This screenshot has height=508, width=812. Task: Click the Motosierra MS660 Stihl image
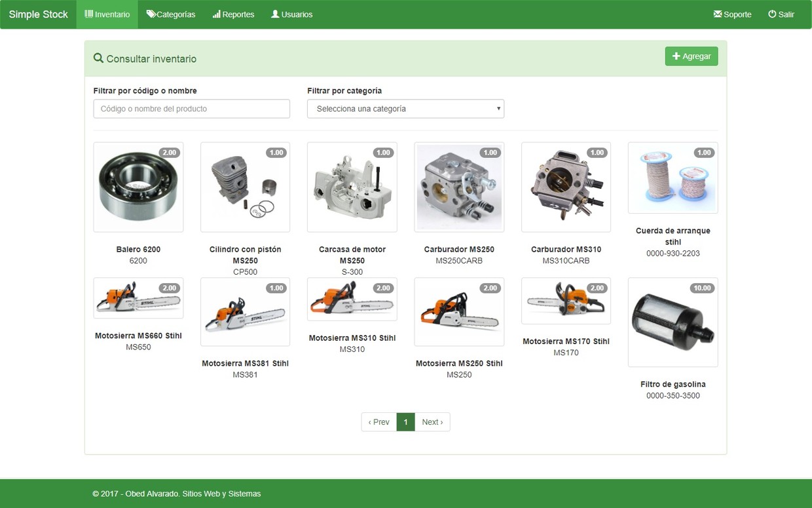pyautogui.click(x=138, y=299)
